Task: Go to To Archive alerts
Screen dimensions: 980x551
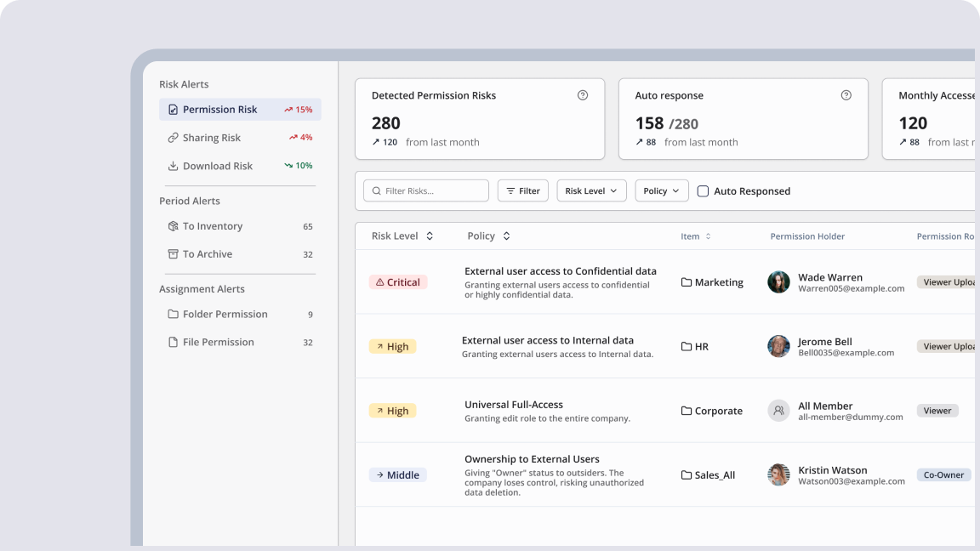Action: (240, 254)
